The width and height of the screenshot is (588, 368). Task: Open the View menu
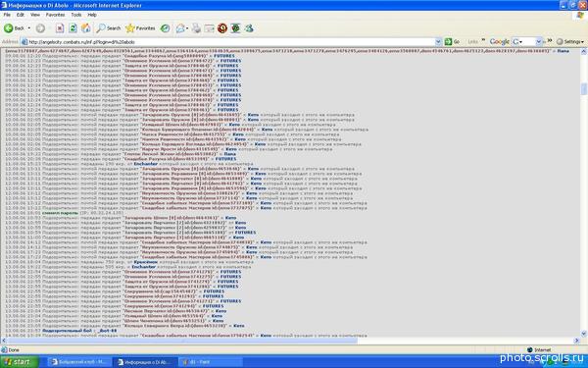35,15
